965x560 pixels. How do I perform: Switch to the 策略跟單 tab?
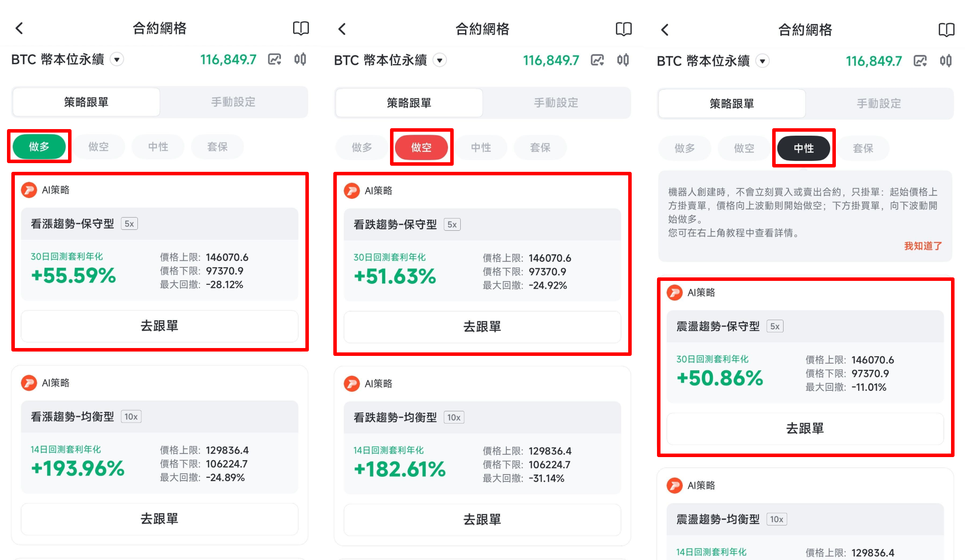coord(86,102)
